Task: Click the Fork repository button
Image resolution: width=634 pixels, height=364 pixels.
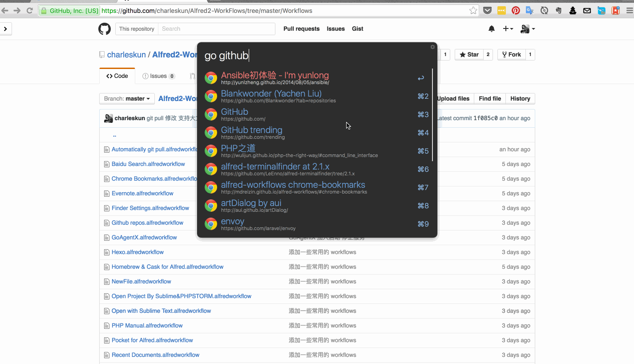Action: click(x=511, y=55)
